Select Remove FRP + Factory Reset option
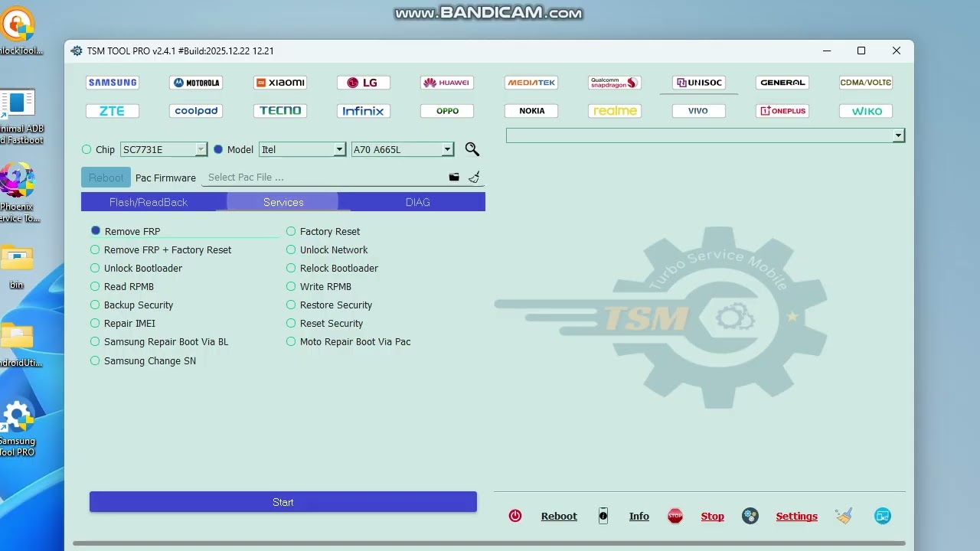 (161, 249)
